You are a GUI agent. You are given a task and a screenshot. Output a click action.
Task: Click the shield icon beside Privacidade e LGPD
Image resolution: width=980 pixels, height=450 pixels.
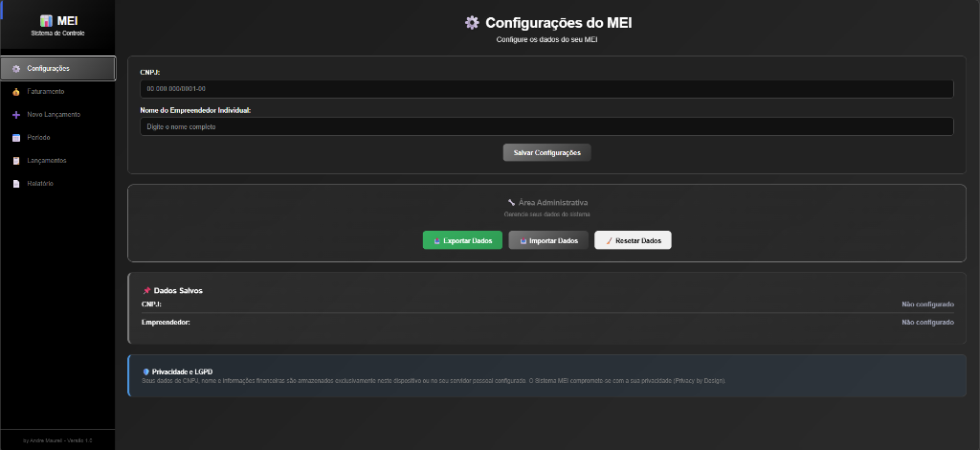click(145, 371)
